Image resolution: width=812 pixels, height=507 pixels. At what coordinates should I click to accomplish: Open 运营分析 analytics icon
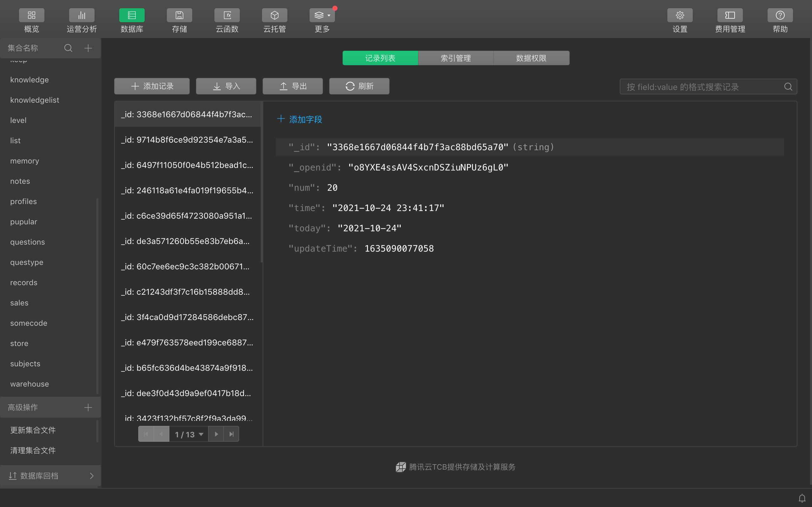pyautogui.click(x=82, y=16)
